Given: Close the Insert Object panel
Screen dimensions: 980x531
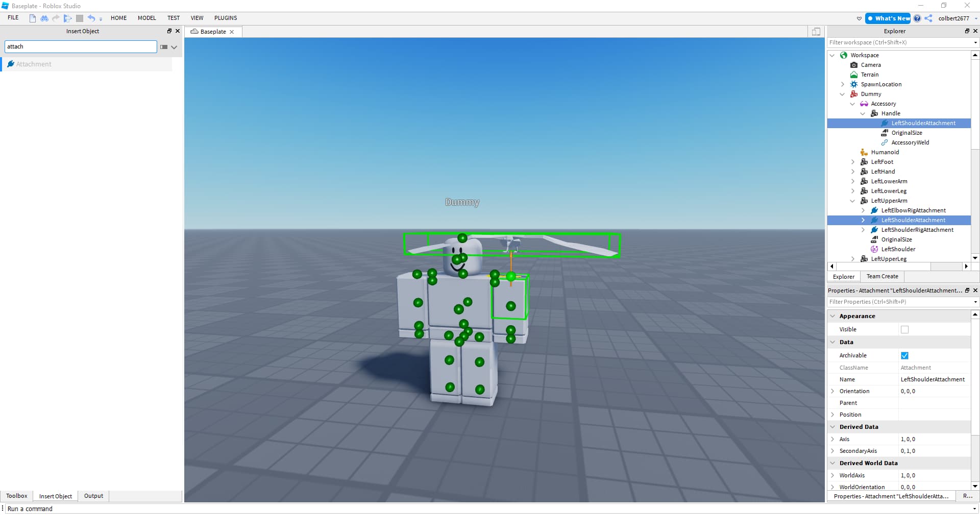Looking at the screenshot, I should [x=178, y=31].
